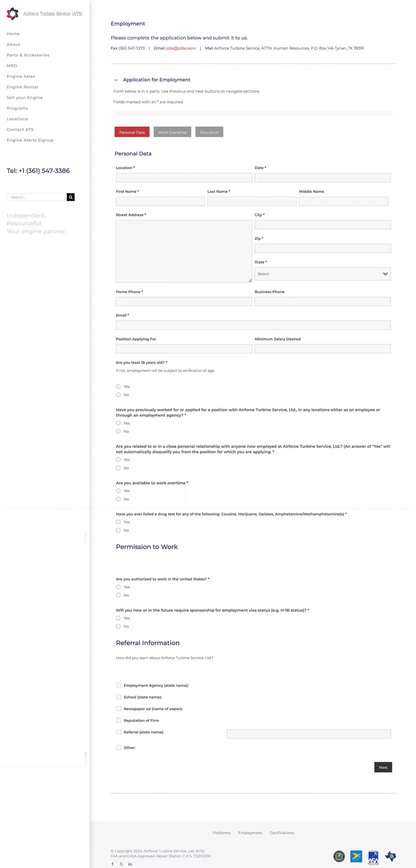Open the jobs@pt6a.aero email link
The height and width of the screenshot is (868, 416).
(181, 48)
